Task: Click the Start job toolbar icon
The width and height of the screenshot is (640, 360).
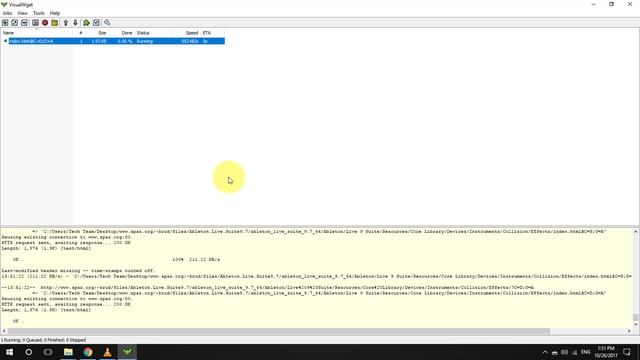Action: coord(36,22)
